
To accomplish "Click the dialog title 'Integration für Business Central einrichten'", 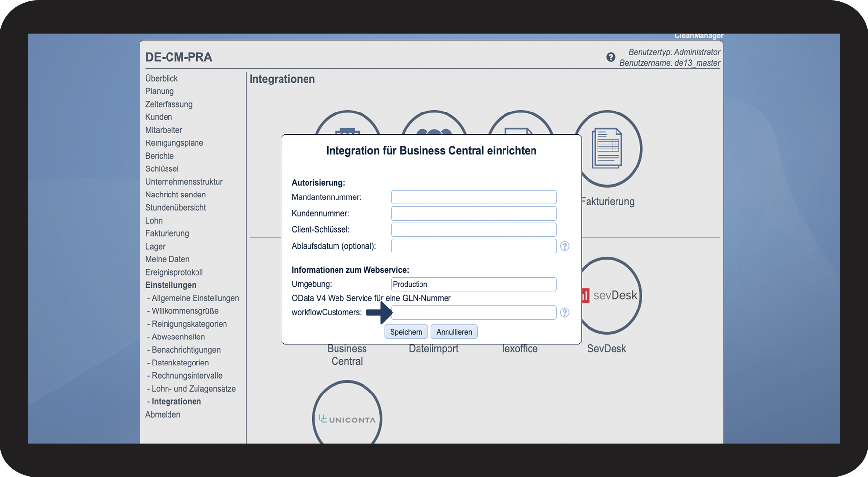I will click(x=431, y=151).
